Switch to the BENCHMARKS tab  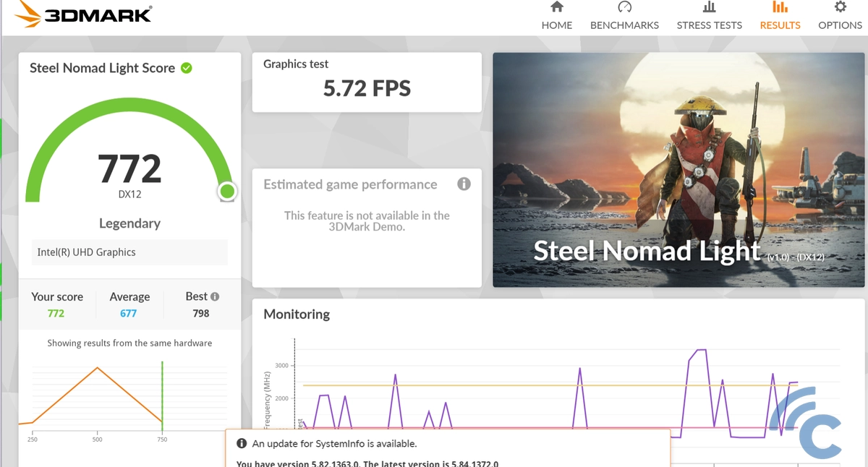coord(624,25)
